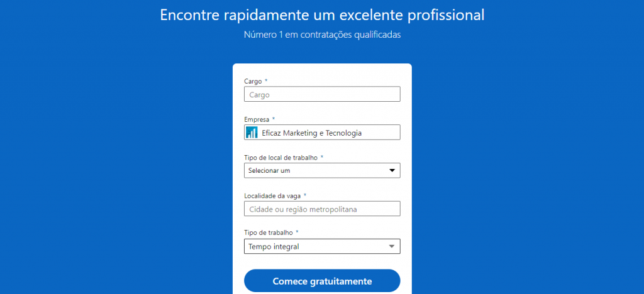Click the Cargo text input field
Image resolution: width=644 pixels, height=294 pixels.
pyautogui.click(x=322, y=94)
